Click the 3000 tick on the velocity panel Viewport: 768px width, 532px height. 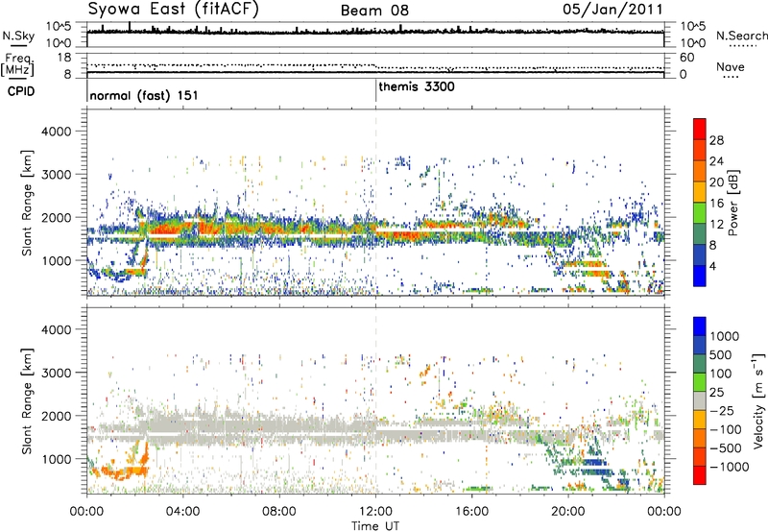(x=56, y=373)
